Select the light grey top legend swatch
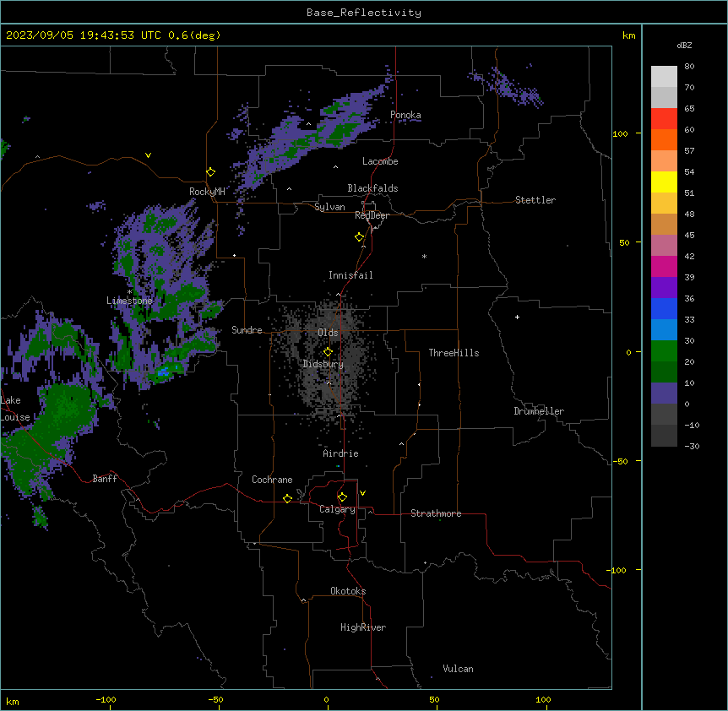This screenshot has height=711, width=728. point(664,77)
